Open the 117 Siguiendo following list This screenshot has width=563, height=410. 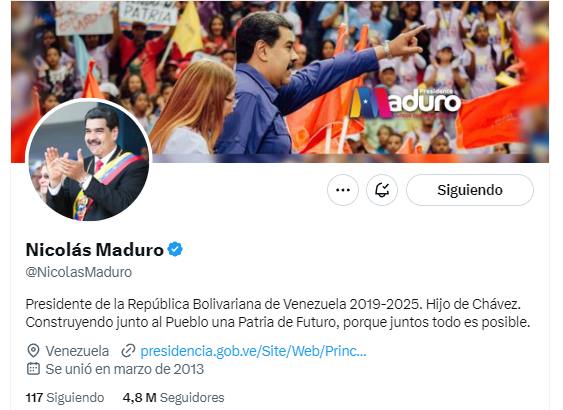click(x=65, y=398)
